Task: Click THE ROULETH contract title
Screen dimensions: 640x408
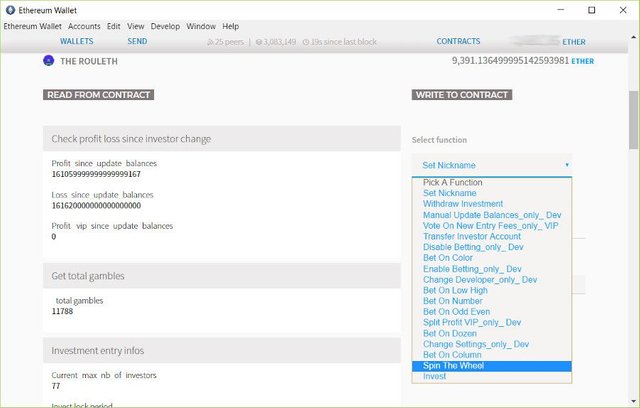Action: click(89, 61)
